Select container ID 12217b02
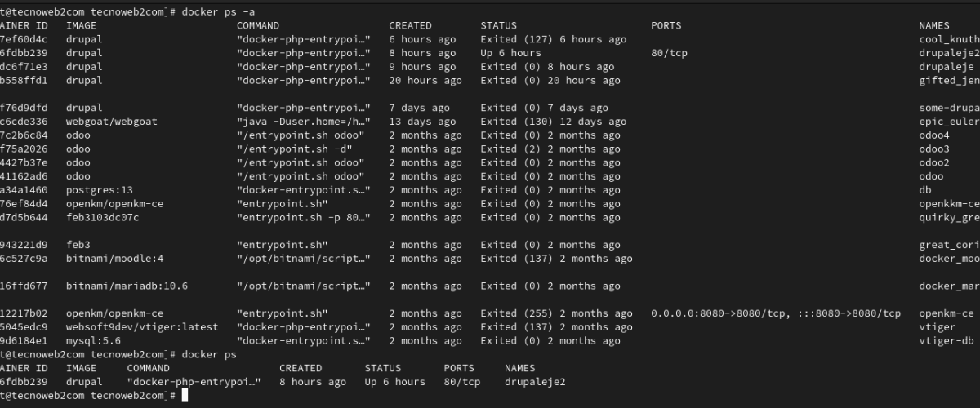 [x=24, y=313]
